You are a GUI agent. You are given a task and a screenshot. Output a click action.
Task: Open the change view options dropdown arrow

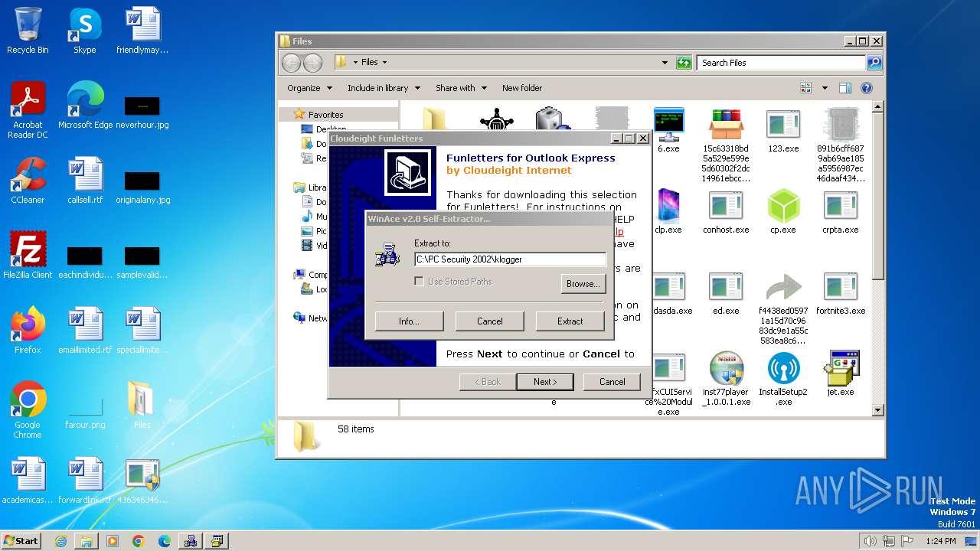825,88
